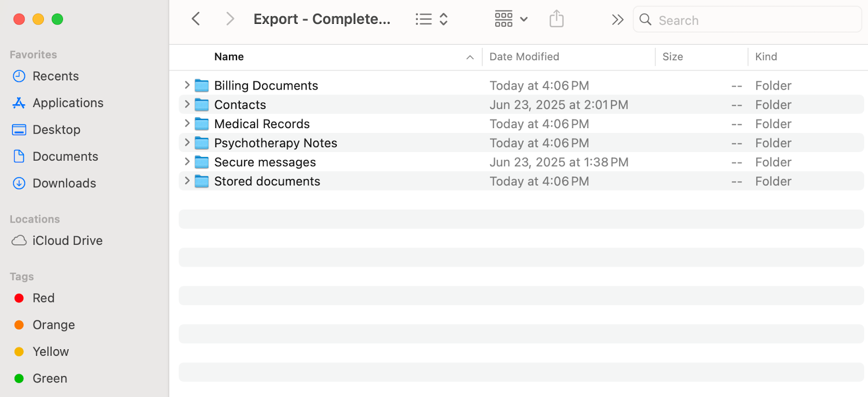The height and width of the screenshot is (397, 868).
Task: Click the "Jun 23, 2025 at 1:38 PM" date
Action: point(559,162)
